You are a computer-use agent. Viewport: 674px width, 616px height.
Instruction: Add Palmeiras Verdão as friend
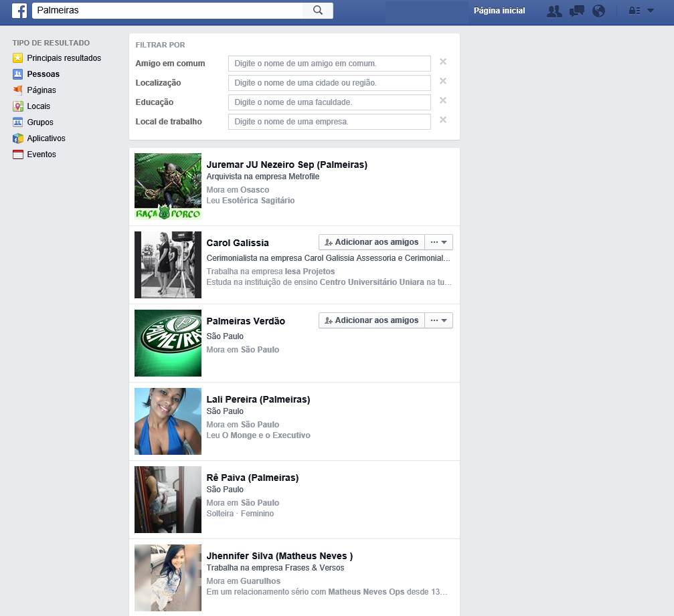(x=371, y=320)
